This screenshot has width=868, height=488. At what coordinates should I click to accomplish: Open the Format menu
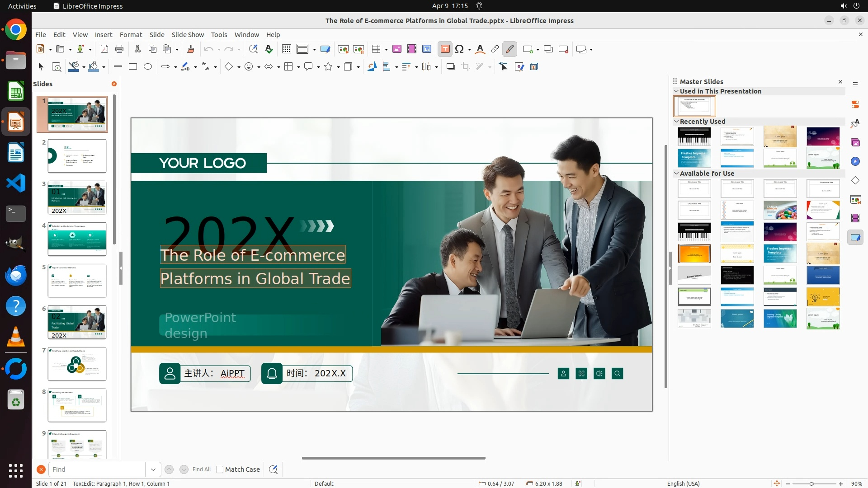pyautogui.click(x=131, y=35)
